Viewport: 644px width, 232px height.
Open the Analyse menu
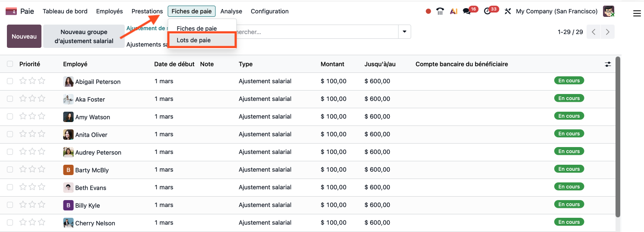(x=231, y=11)
